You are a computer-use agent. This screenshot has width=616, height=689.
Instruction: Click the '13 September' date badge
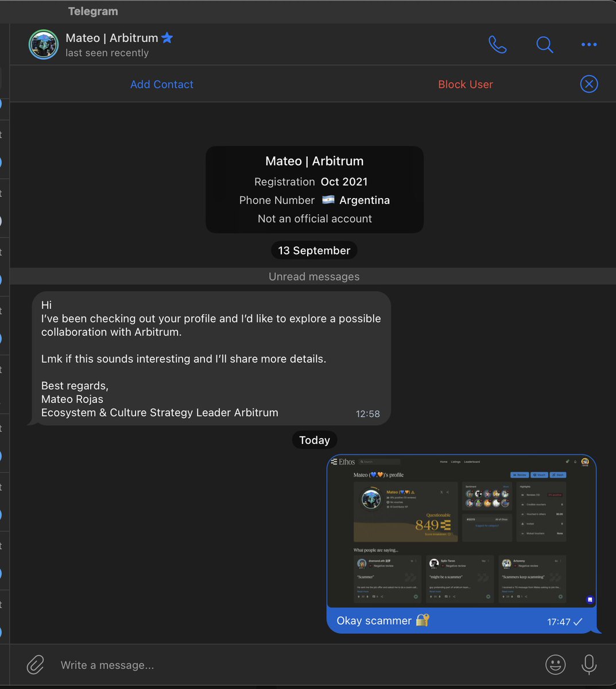tap(314, 250)
